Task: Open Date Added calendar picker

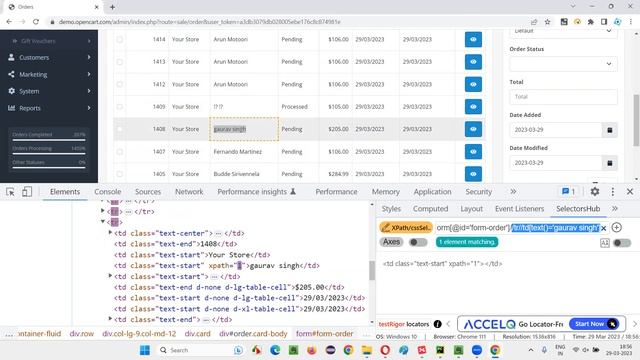Action: click(x=610, y=130)
